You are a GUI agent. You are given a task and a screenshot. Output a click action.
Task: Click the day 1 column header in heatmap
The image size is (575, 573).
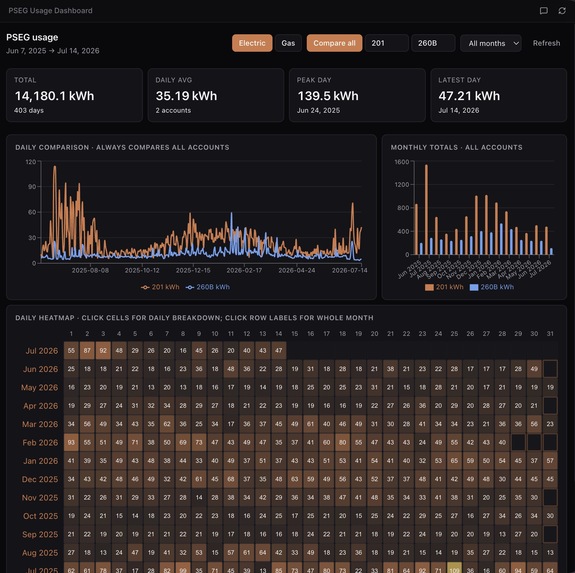[71, 334]
